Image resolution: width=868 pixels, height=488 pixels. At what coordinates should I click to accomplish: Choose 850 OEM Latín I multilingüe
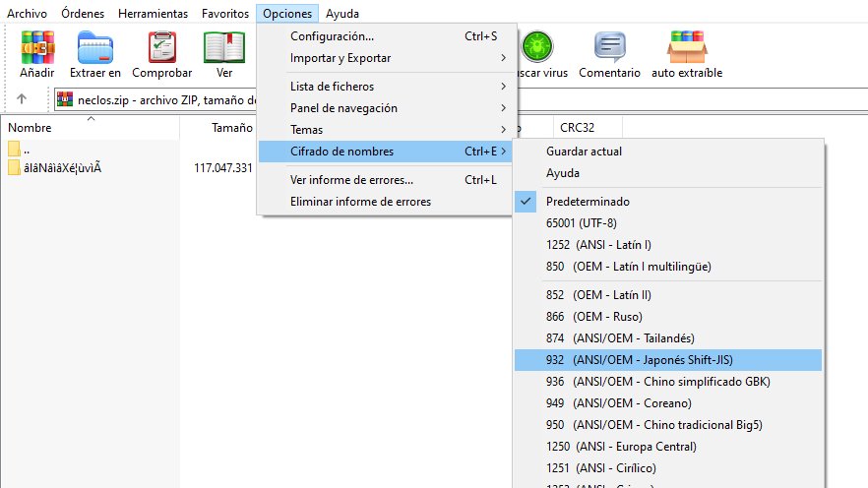click(x=668, y=266)
